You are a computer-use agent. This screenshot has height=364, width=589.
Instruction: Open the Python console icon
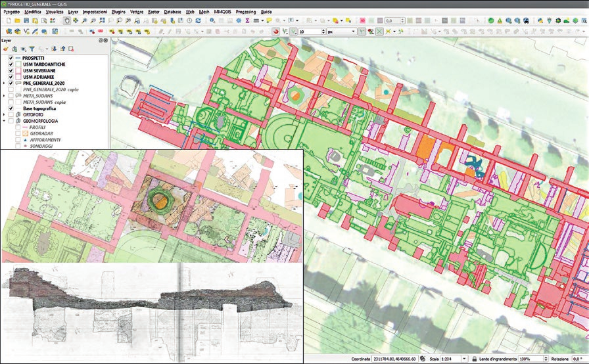click(540, 20)
